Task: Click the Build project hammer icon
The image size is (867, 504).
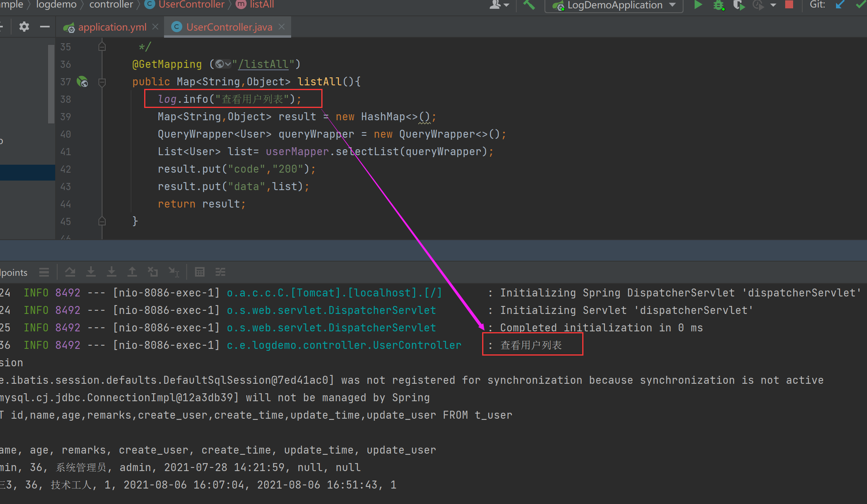Action: tap(529, 5)
